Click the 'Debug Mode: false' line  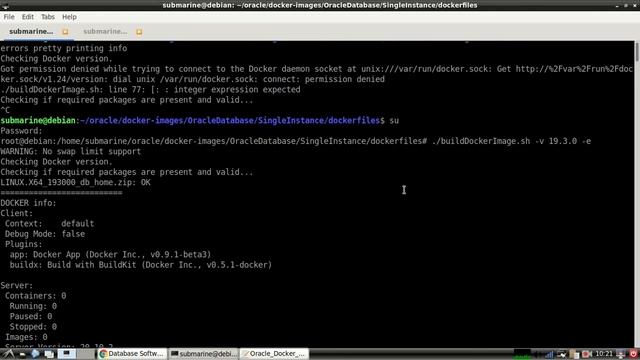[x=45, y=234]
